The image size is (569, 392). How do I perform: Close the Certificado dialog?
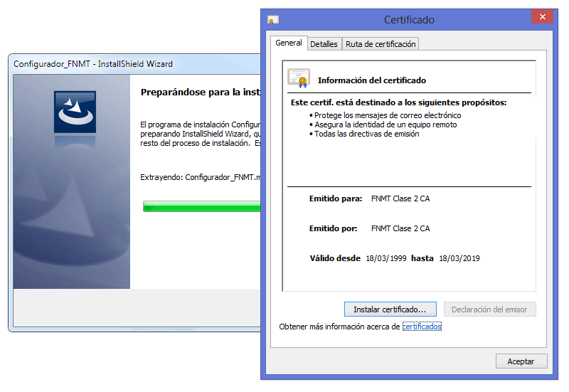point(542,16)
